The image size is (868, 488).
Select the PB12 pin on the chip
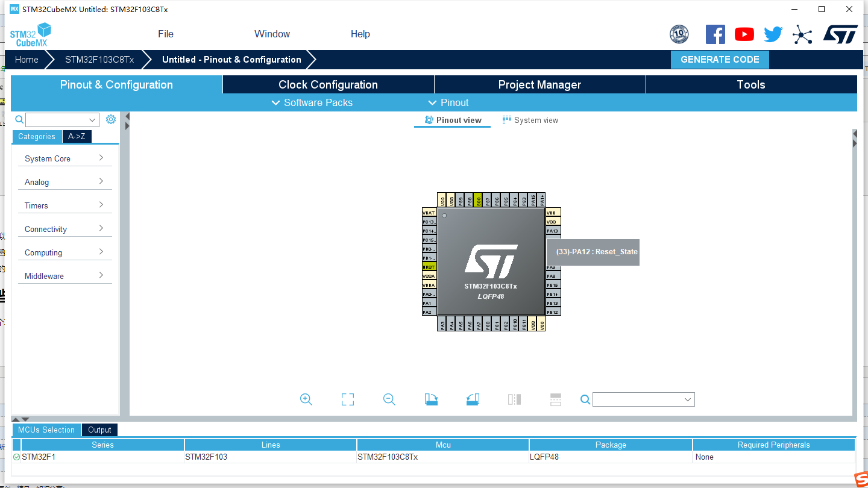tap(553, 312)
